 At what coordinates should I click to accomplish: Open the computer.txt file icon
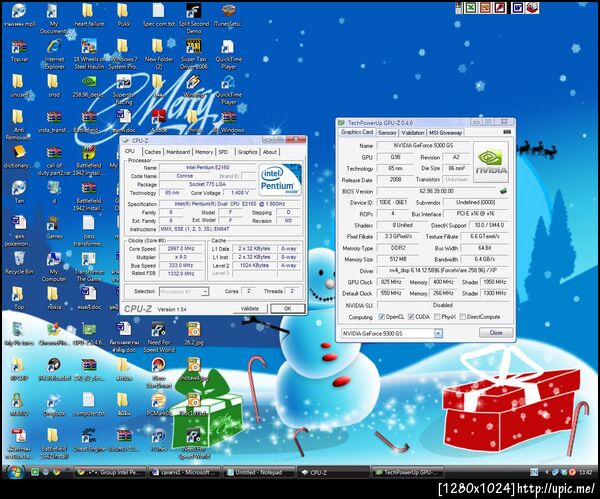point(89,404)
